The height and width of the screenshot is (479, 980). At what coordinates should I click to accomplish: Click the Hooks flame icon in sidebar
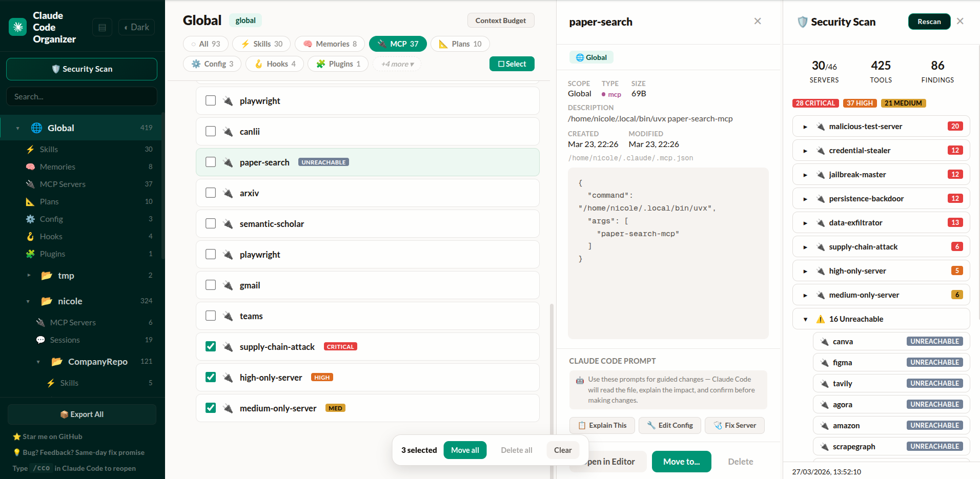point(31,236)
